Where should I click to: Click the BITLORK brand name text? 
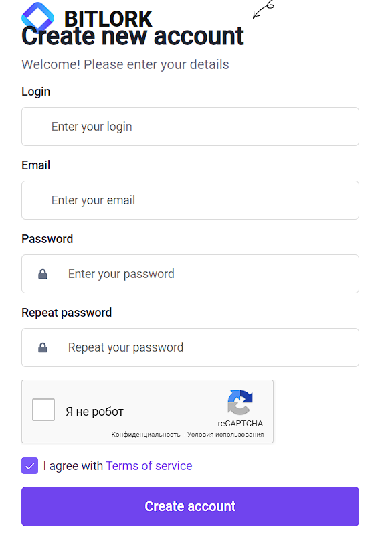108,18
